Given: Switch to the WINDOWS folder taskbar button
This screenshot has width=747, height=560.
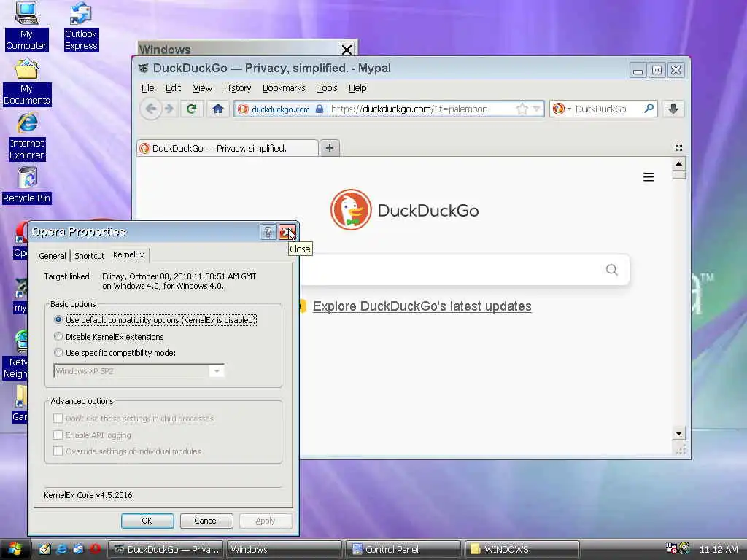Looking at the screenshot, I should (x=522, y=549).
